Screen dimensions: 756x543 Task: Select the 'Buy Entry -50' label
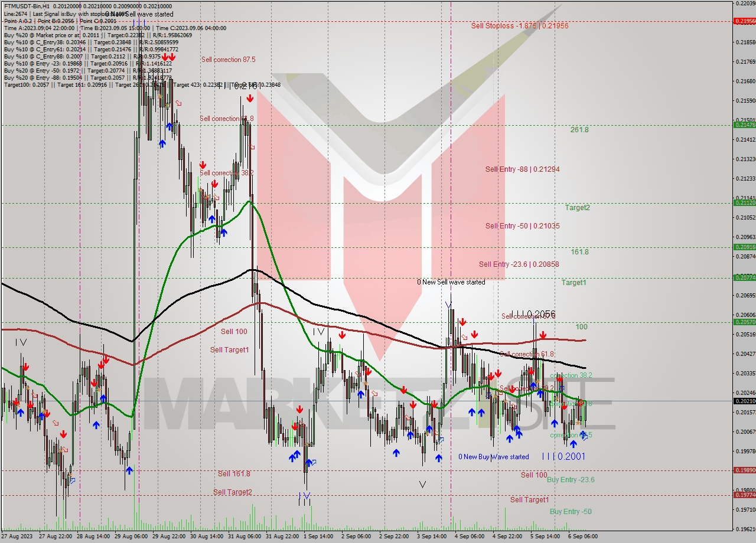[571, 512]
